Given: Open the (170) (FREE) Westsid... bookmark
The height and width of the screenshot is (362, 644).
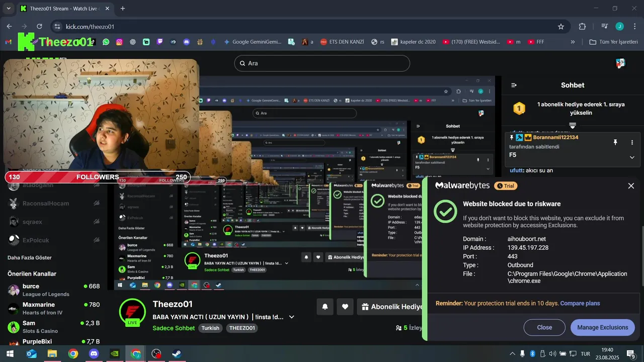Looking at the screenshot, I should point(471,42).
